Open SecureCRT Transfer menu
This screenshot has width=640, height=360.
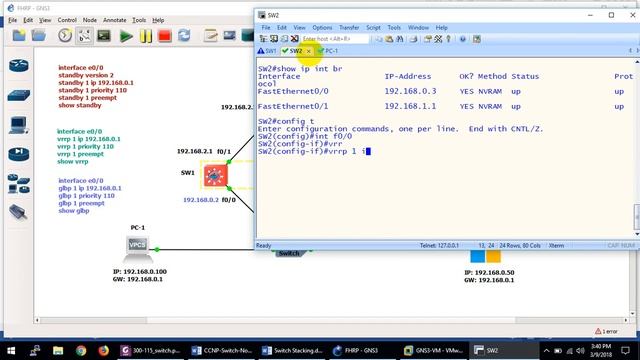click(x=349, y=28)
